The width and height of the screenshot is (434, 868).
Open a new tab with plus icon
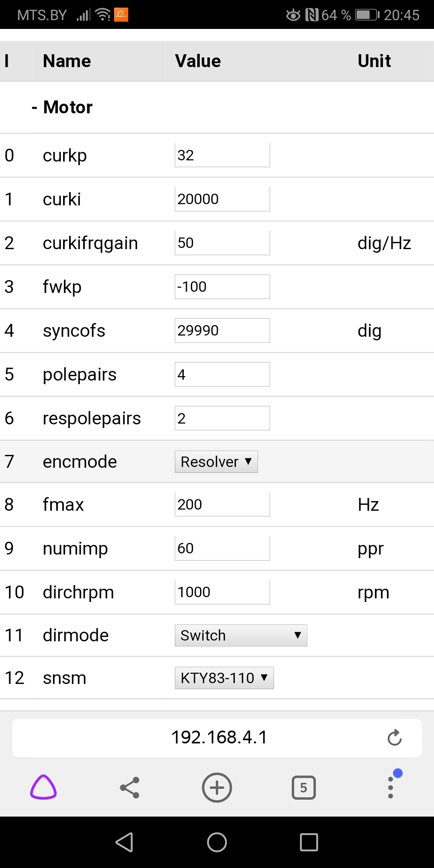pos(217,787)
